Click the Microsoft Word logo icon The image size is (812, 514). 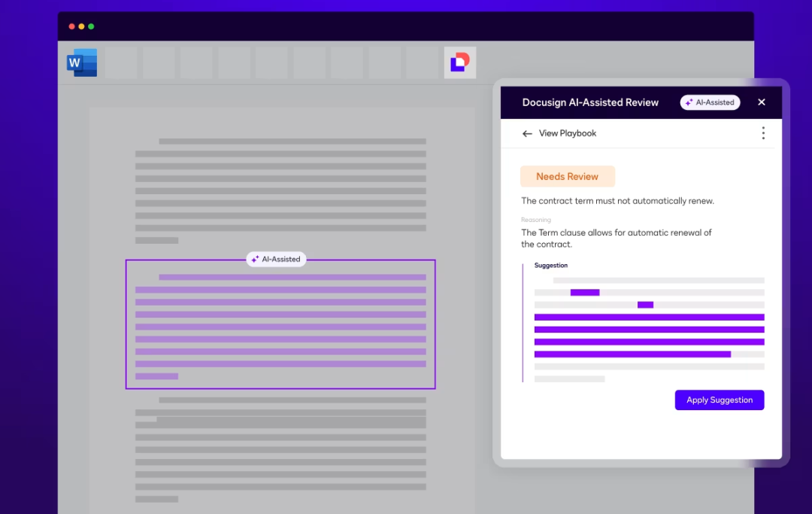point(82,62)
